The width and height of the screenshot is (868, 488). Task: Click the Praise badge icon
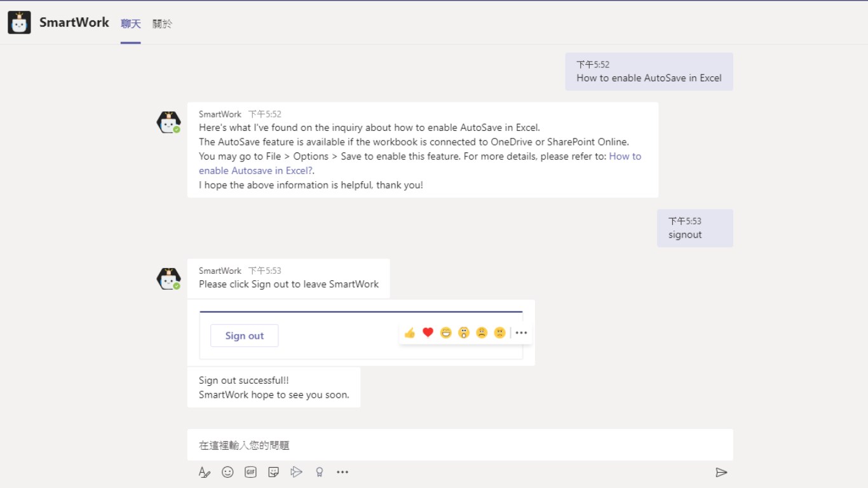point(320,472)
